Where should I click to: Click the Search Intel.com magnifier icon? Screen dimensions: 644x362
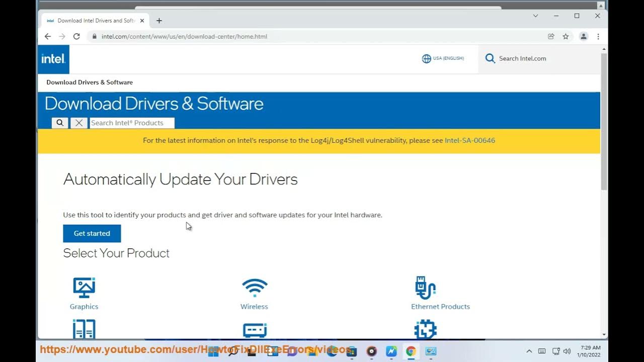pos(490,58)
